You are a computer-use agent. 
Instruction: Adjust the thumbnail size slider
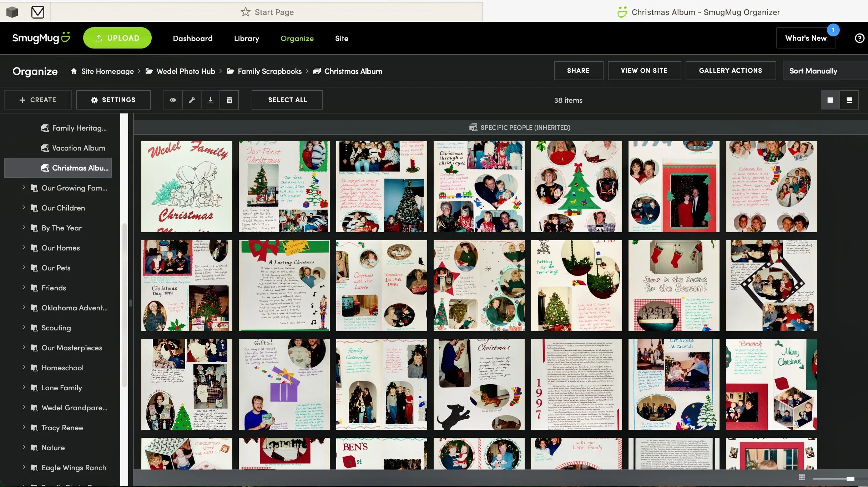850,478
